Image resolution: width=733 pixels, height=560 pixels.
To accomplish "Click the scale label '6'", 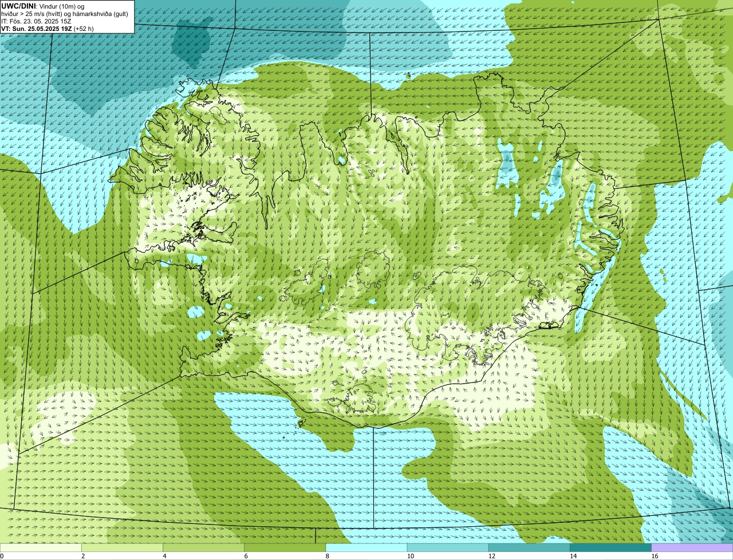I will point(246,556).
